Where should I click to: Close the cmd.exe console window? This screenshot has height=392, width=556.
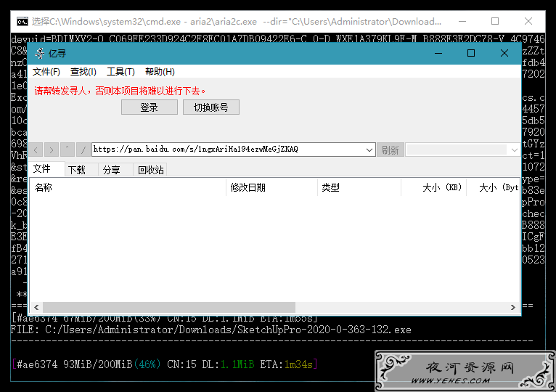[x=528, y=21]
